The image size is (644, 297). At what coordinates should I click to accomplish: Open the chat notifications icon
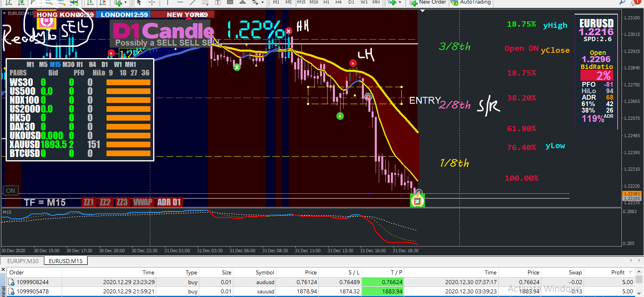click(637, 2)
